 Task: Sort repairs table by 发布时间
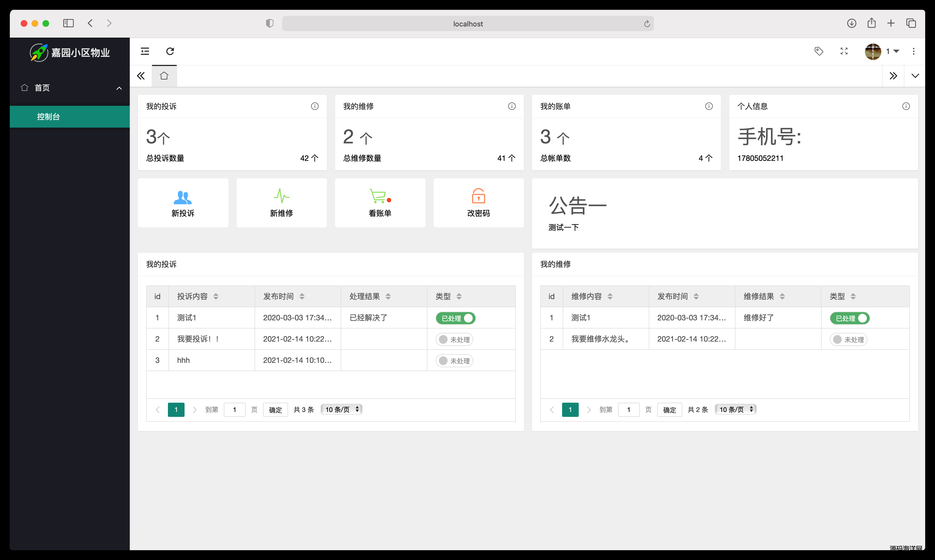click(x=696, y=297)
